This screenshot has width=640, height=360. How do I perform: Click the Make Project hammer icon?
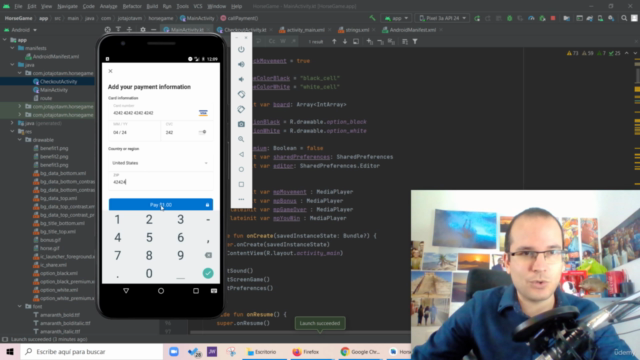click(372, 18)
